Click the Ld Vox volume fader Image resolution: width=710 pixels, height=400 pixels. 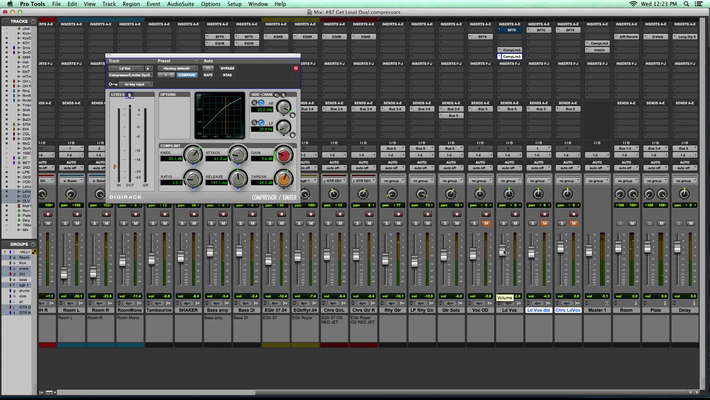pos(502,251)
